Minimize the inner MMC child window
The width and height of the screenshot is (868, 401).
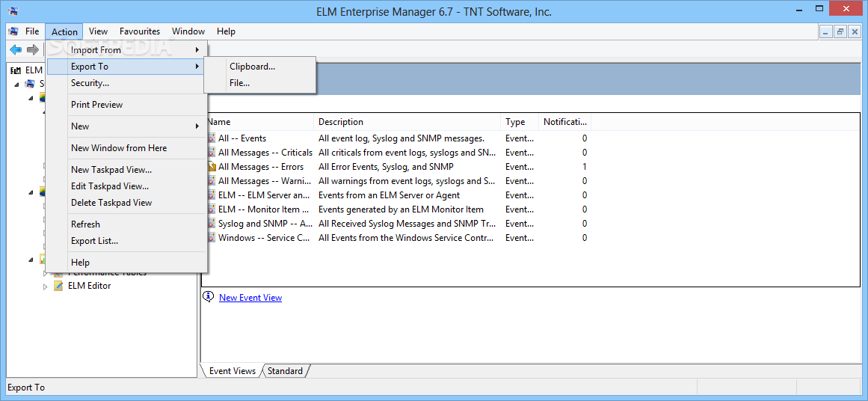(x=826, y=32)
